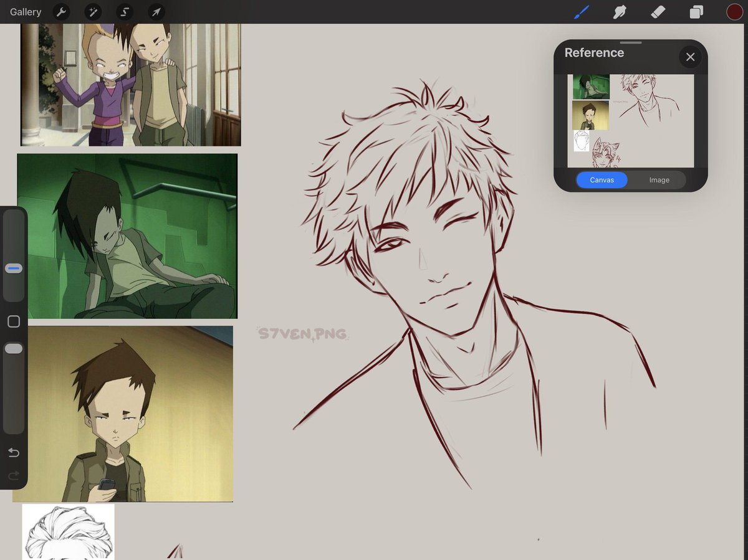Select the Smudge tool
The width and height of the screenshot is (748, 560).
620,12
